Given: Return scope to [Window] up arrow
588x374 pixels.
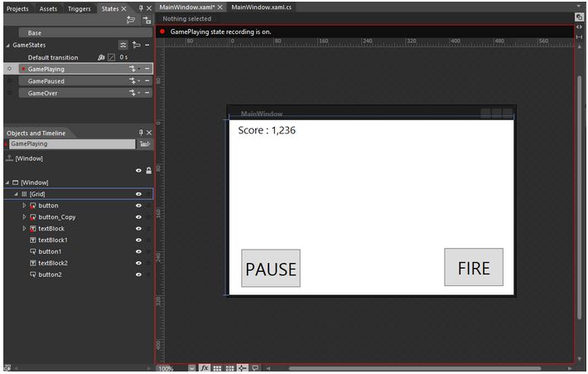Looking at the screenshot, I should [9, 158].
